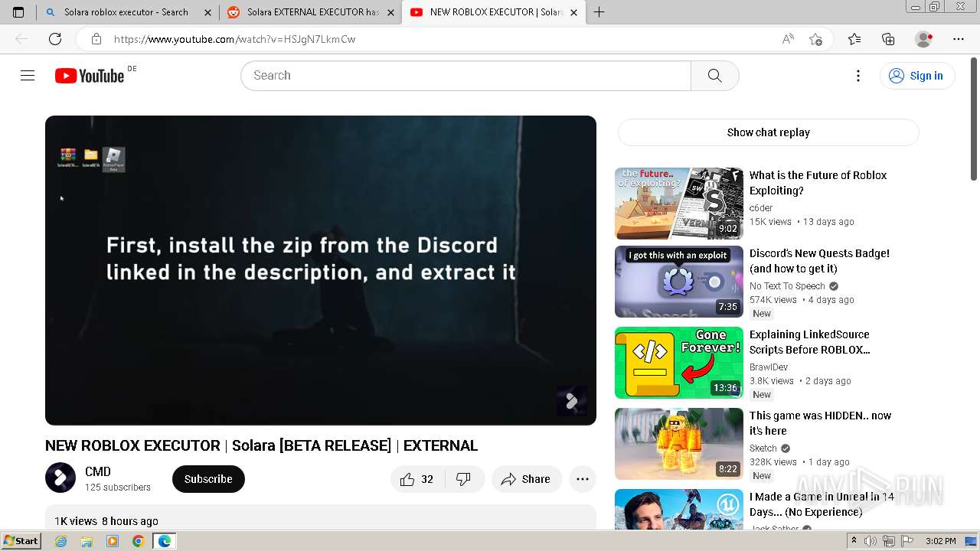Like the video with 32 likes
Viewport: 980px width, 551px height.
(x=416, y=479)
